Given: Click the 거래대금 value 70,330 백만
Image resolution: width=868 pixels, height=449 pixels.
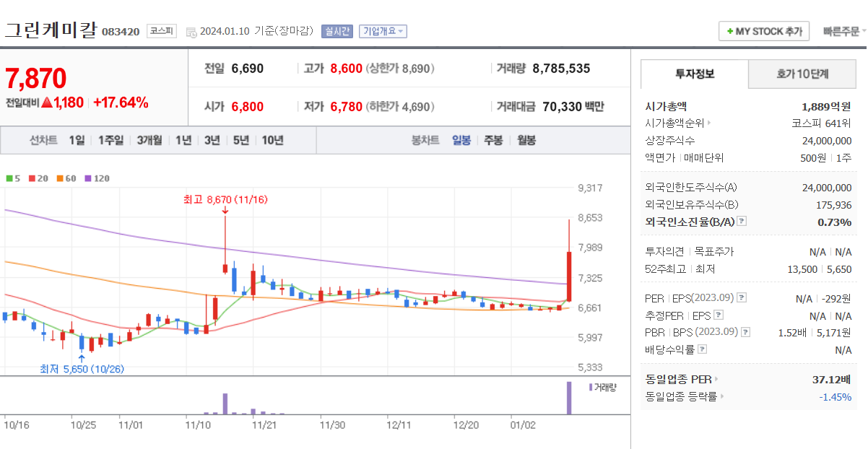Looking at the screenshot, I should (573, 107).
